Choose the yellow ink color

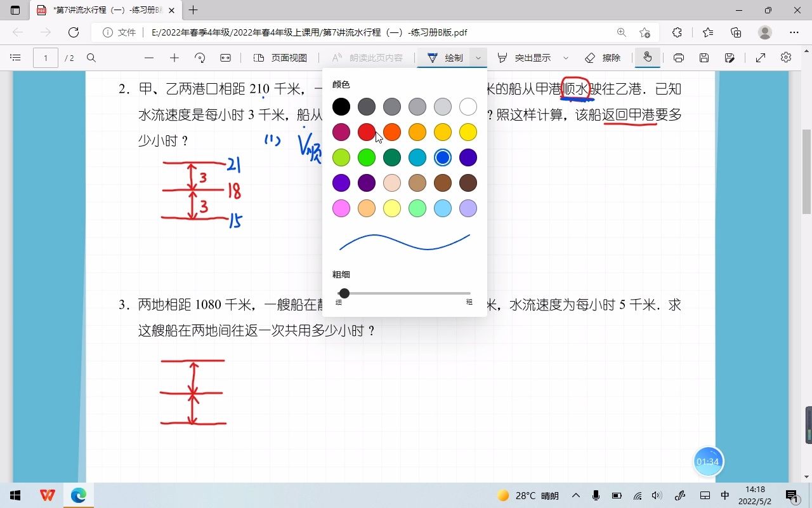click(x=468, y=132)
